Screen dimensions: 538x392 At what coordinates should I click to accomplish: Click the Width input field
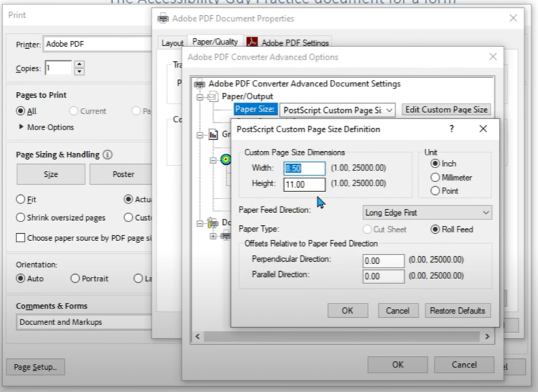304,168
